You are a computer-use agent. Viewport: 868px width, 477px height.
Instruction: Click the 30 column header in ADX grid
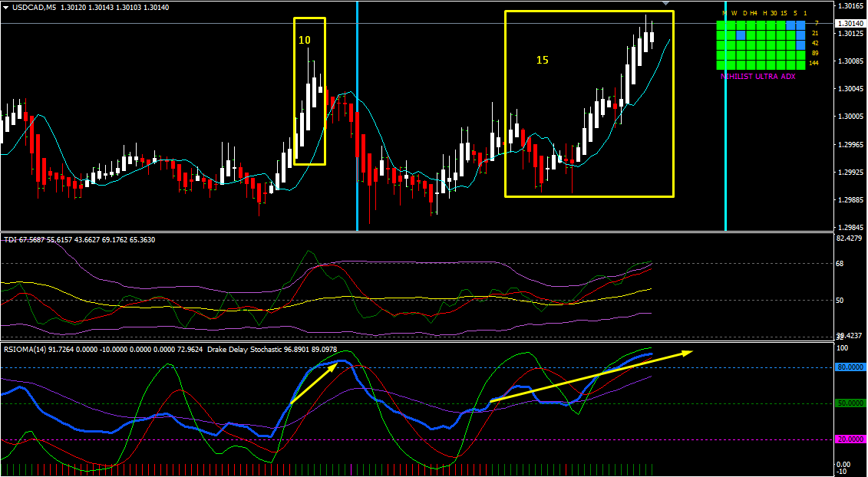click(x=774, y=13)
